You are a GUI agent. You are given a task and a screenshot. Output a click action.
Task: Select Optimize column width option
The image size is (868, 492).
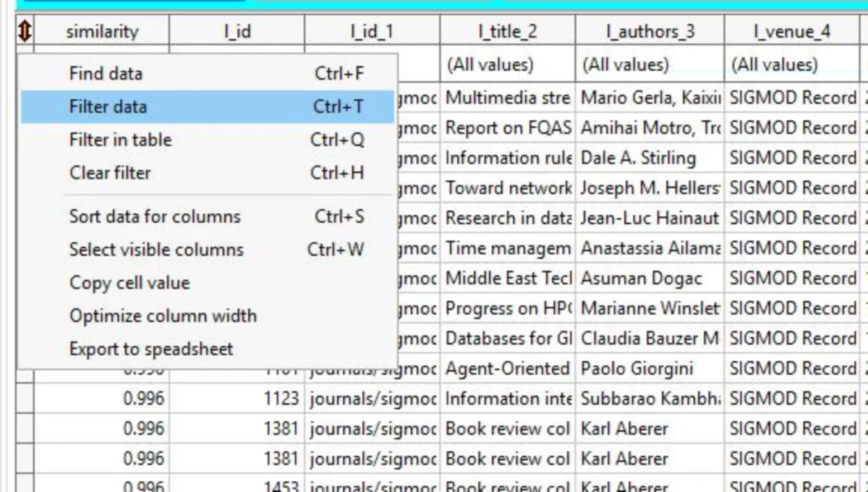pyautogui.click(x=208, y=317)
